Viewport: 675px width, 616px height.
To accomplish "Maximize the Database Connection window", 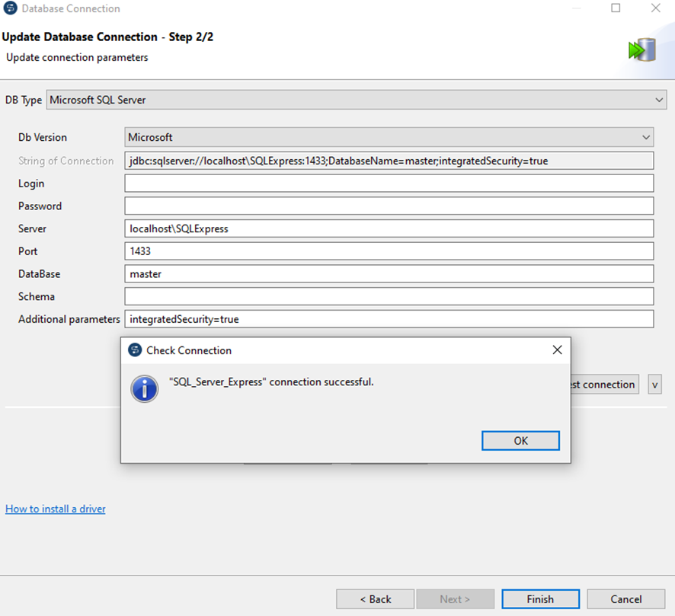I will click(616, 8).
